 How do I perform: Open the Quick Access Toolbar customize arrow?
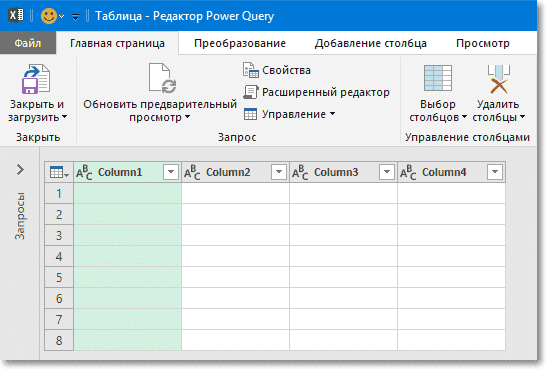coord(75,17)
